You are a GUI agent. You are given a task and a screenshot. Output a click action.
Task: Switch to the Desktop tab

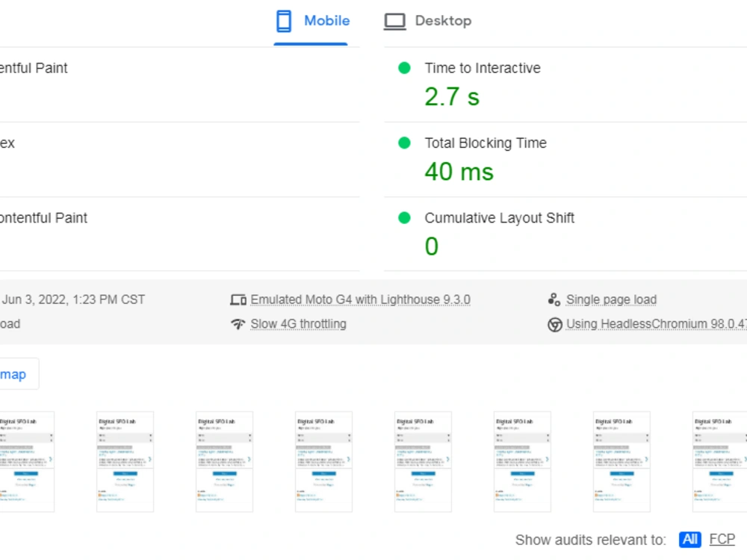click(x=427, y=22)
